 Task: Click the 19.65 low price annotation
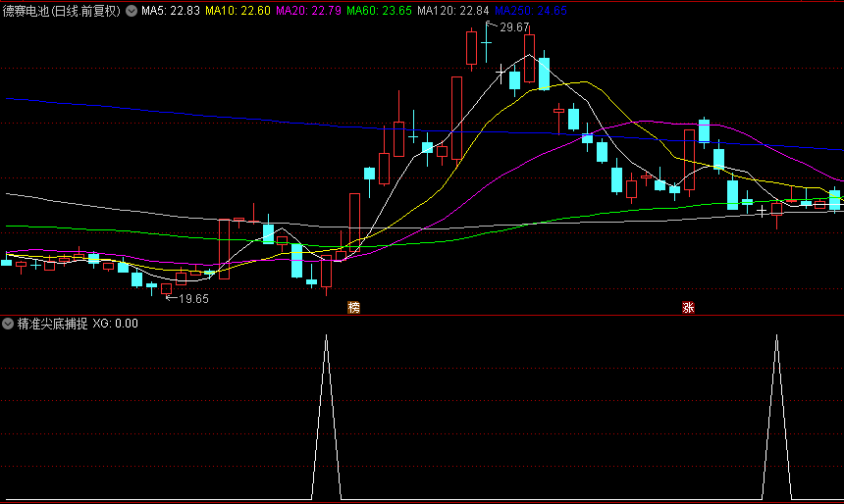(x=193, y=299)
